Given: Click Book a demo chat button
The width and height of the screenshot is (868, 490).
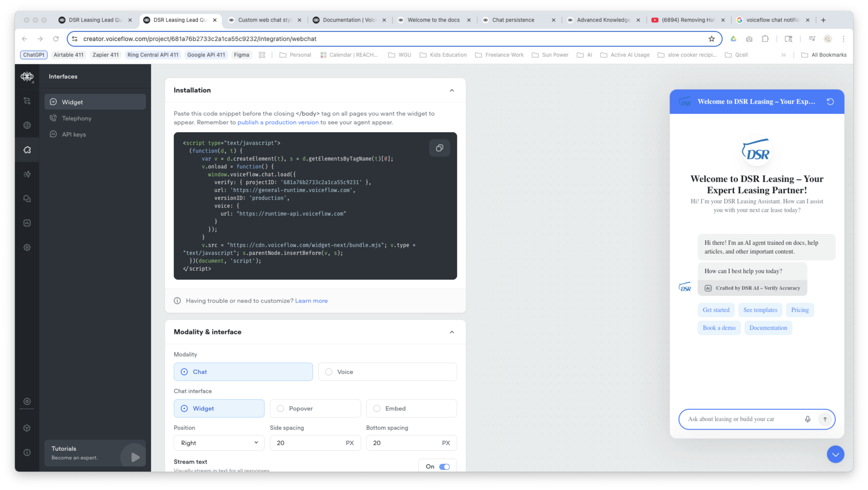Looking at the screenshot, I should [719, 328].
